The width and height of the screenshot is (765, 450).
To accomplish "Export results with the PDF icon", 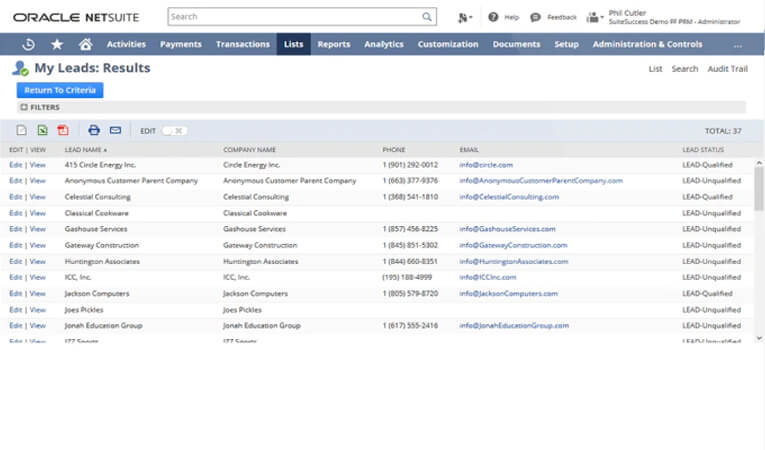I will click(62, 130).
